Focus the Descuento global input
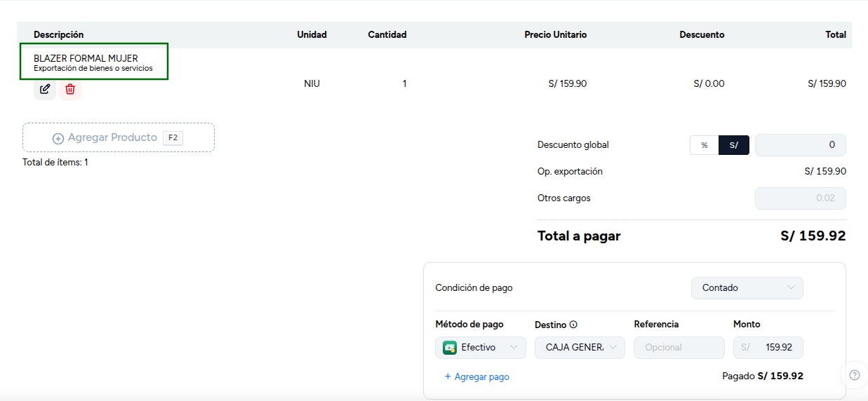The image size is (868, 401). [801, 145]
